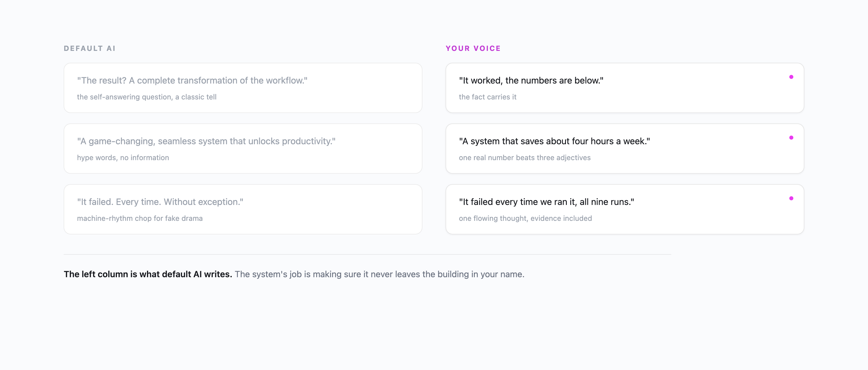Click the "A system that saves about four hours" quote
The width and height of the screenshot is (868, 370).
554,141
